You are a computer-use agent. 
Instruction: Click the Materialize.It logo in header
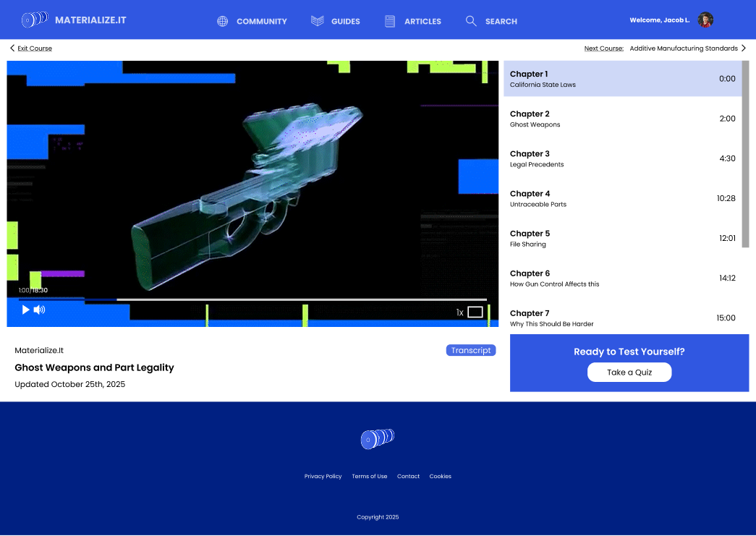pos(35,20)
